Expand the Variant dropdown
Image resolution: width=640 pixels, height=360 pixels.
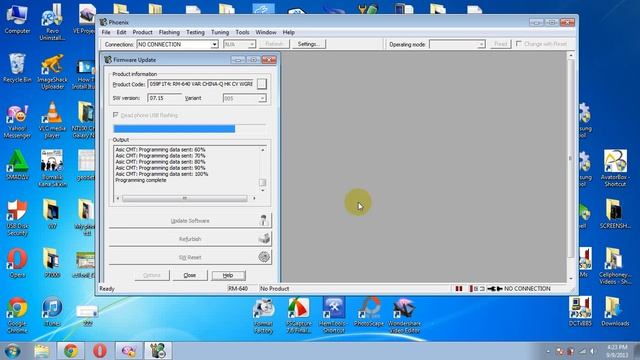coord(262,98)
